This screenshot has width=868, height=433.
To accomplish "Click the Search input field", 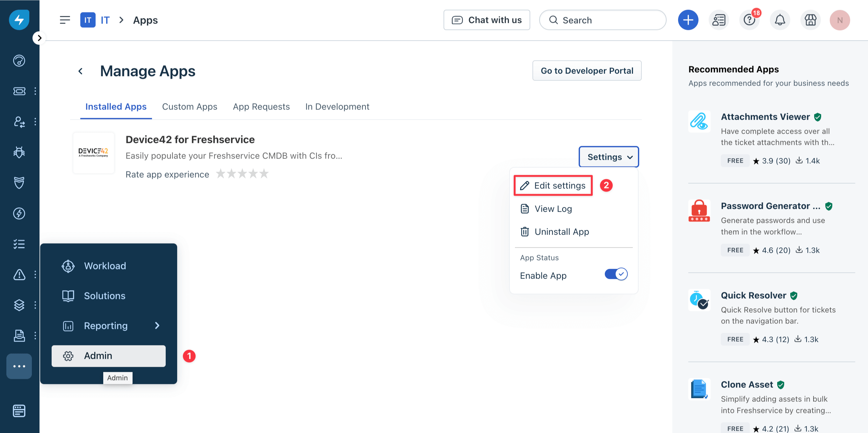I will point(603,20).
